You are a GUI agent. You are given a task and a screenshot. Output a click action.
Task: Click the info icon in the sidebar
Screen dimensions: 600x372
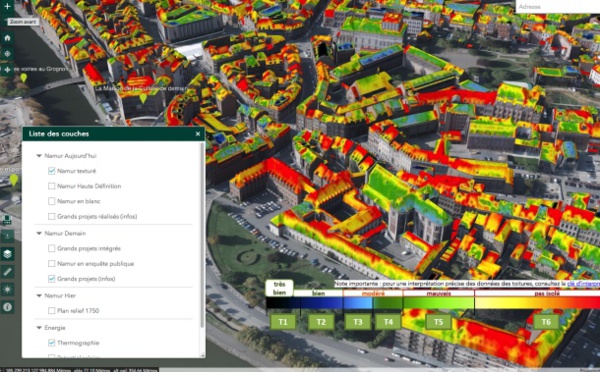tap(7, 307)
